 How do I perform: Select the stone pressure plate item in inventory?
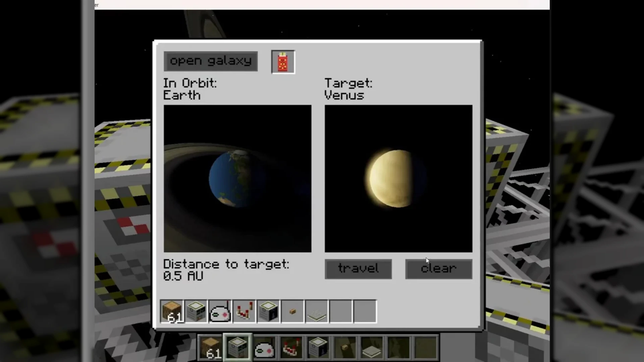coord(317,312)
